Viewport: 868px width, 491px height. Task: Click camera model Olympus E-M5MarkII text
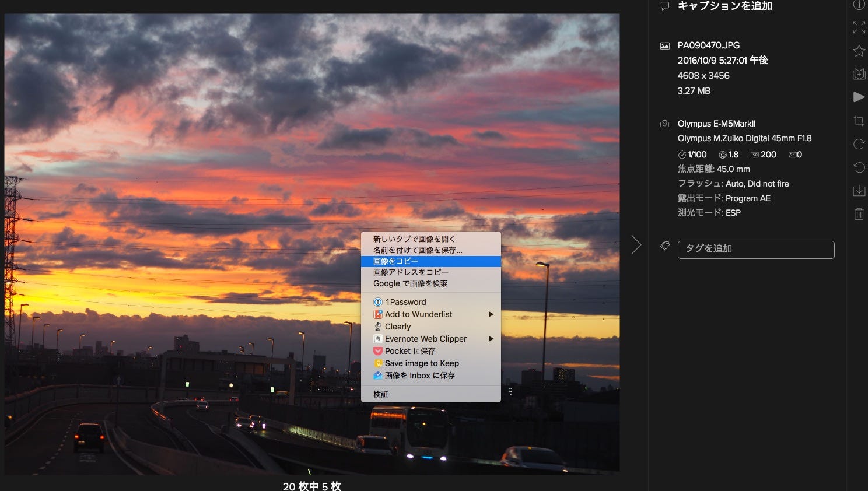click(x=716, y=124)
